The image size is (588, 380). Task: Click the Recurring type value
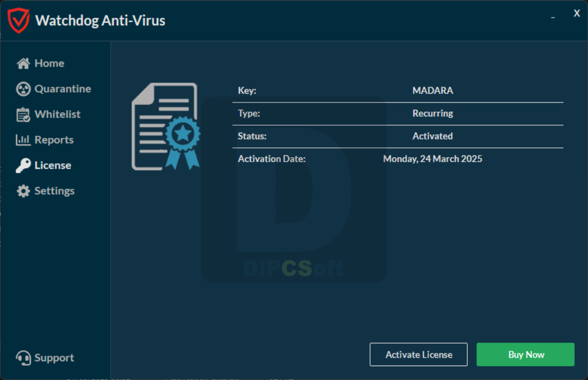(x=433, y=113)
